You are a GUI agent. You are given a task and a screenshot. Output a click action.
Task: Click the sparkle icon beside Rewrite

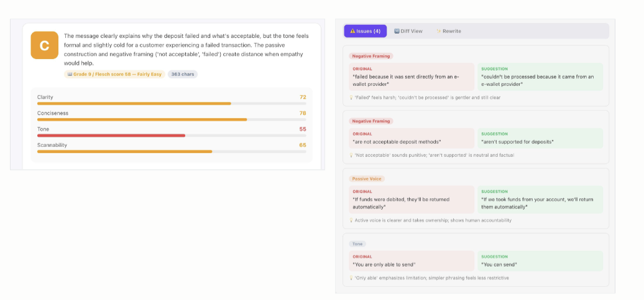click(439, 31)
